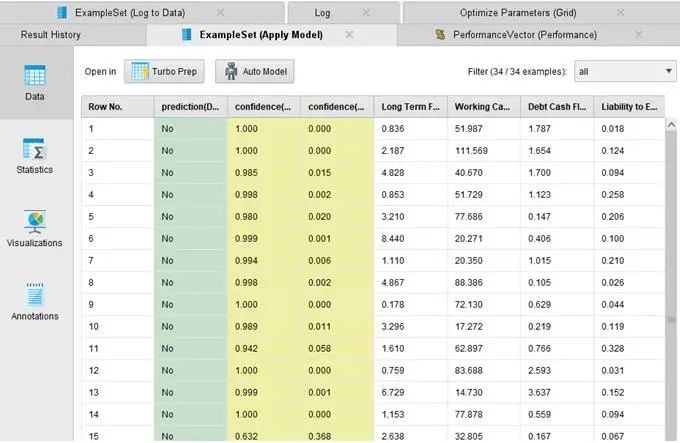Click row number 7 cell

[118, 261]
